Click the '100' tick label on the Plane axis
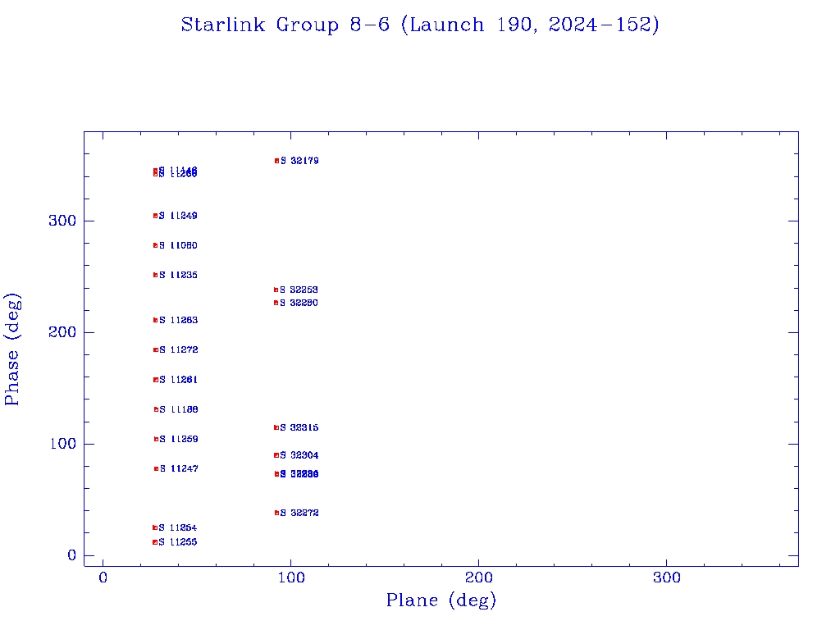840x630 pixels. pos(291,577)
